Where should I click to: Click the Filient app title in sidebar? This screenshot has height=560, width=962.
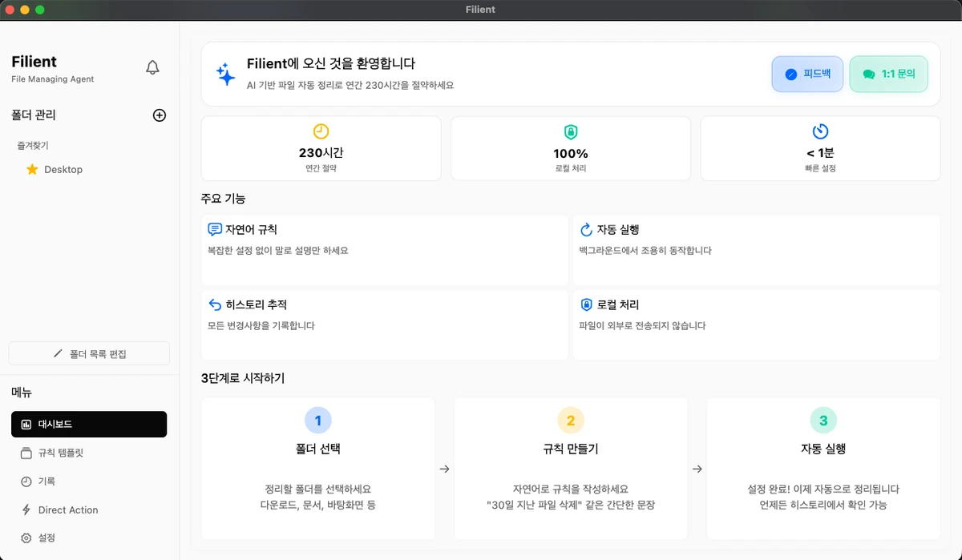[x=34, y=62]
